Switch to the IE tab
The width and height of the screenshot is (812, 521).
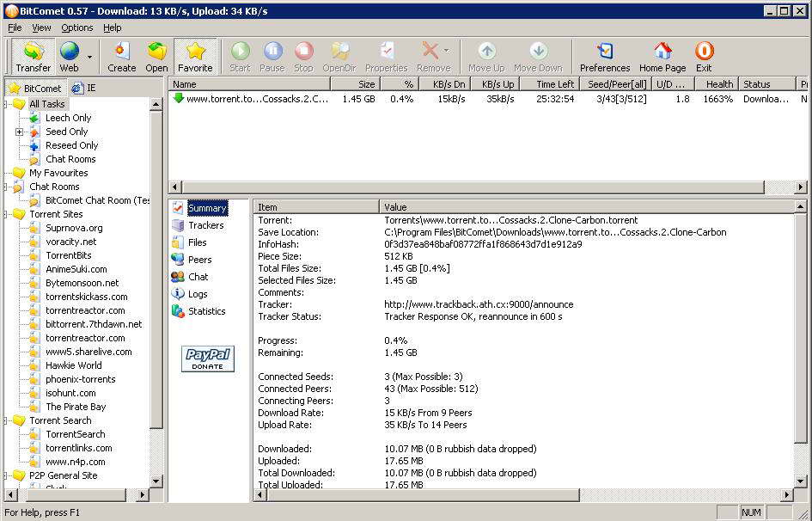click(83, 88)
